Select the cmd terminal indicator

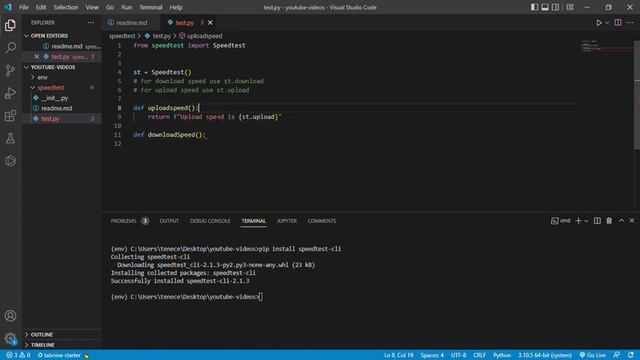[560, 221]
